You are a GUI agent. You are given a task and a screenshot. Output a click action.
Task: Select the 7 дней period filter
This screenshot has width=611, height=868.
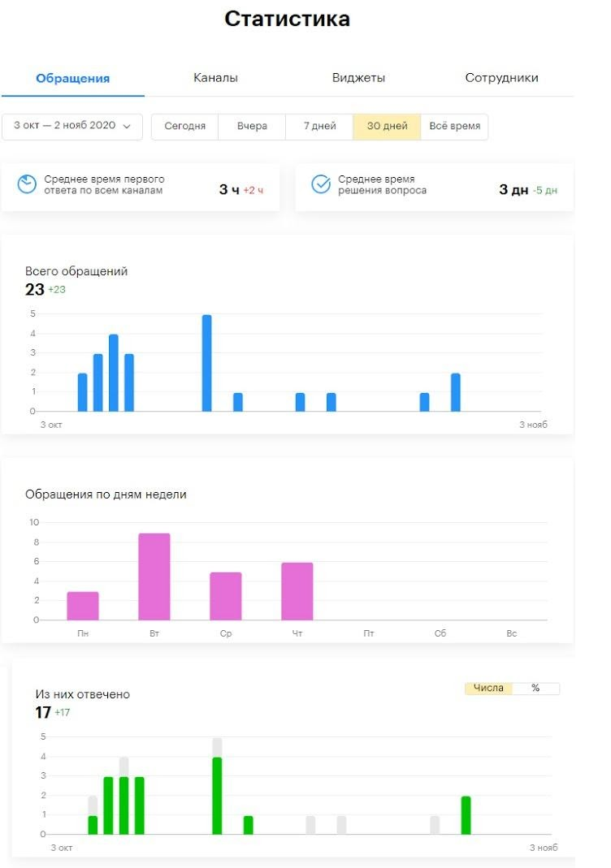coord(319,126)
